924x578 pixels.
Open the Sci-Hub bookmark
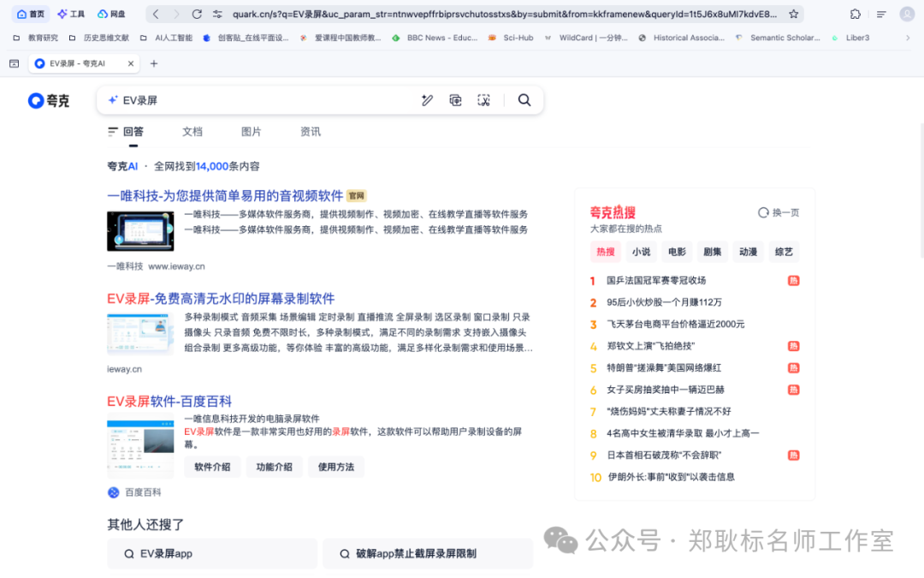pos(511,38)
